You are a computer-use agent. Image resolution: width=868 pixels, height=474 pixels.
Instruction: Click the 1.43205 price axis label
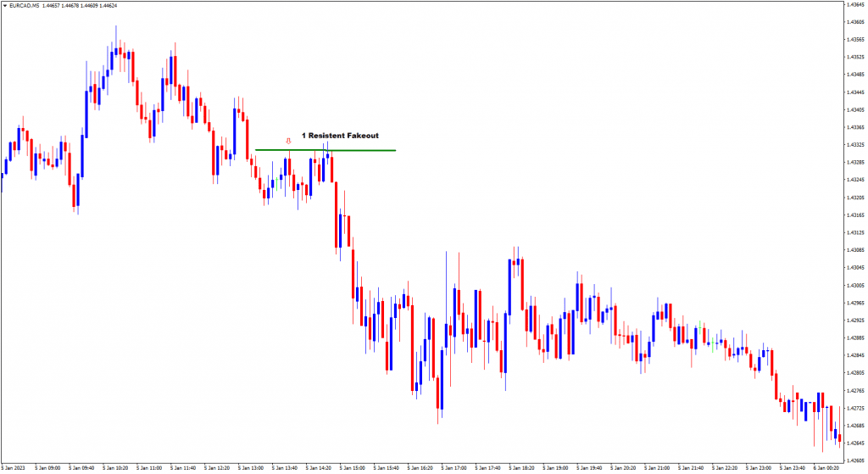854,198
